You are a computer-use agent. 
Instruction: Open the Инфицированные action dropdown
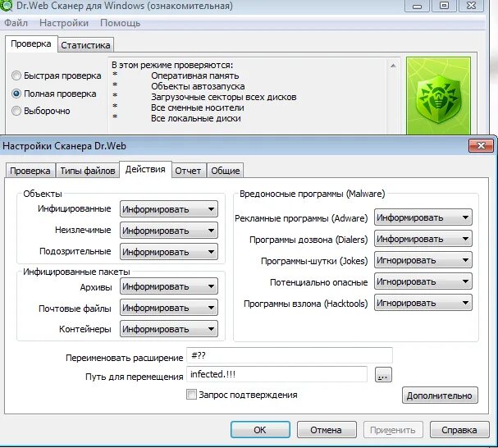[x=169, y=209]
